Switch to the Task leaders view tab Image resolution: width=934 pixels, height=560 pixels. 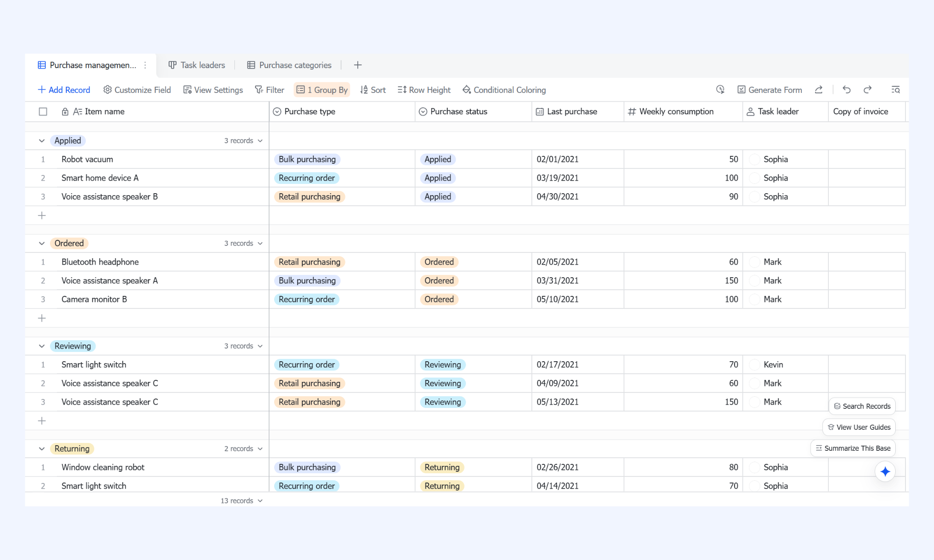coord(197,65)
